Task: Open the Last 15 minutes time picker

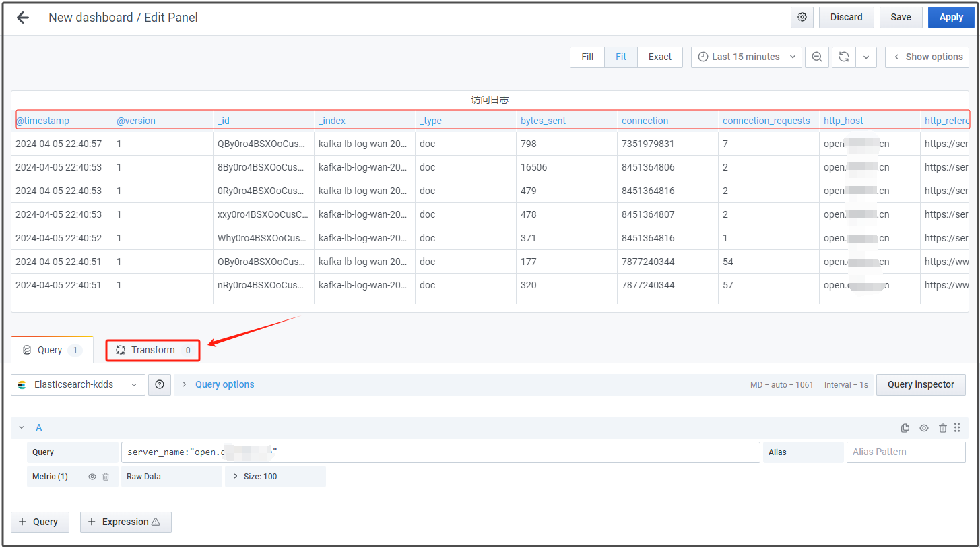Action: pyautogui.click(x=746, y=57)
